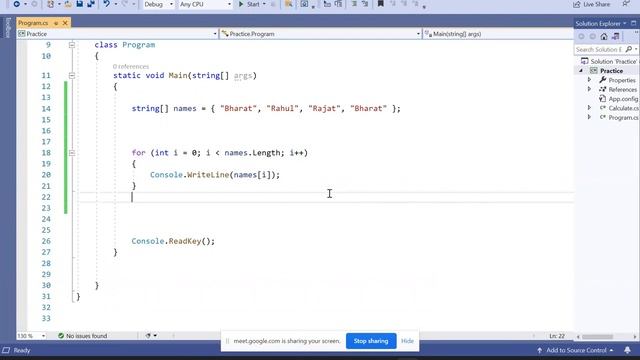Click on the names array declaration line

pos(266,109)
